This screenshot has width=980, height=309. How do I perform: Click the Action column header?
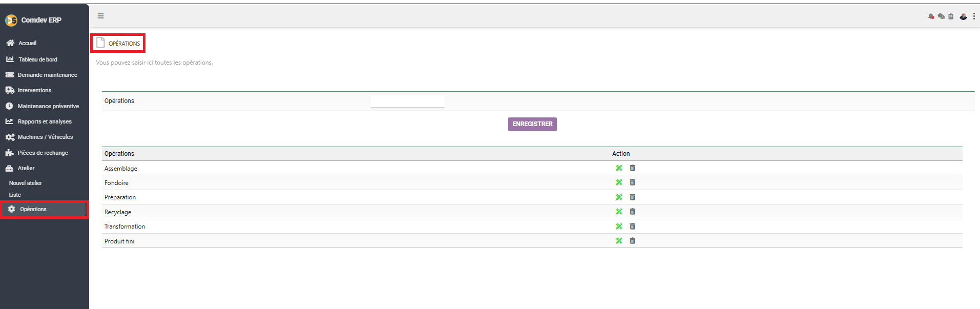(x=621, y=154)
